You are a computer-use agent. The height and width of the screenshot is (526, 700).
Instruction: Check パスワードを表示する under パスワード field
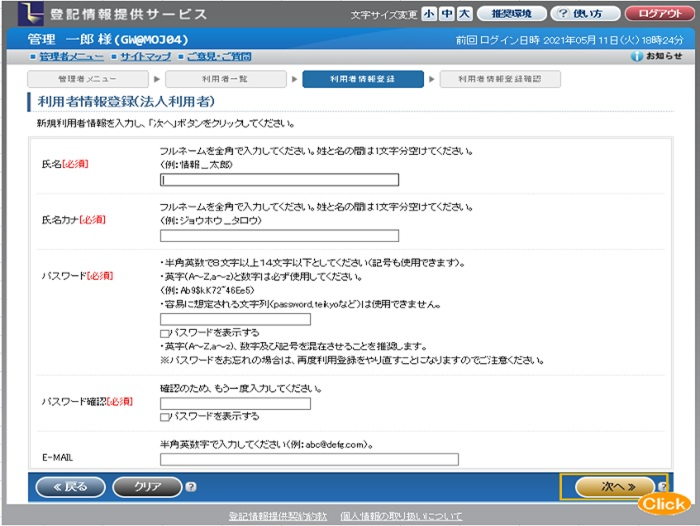(x=164, y=333)
